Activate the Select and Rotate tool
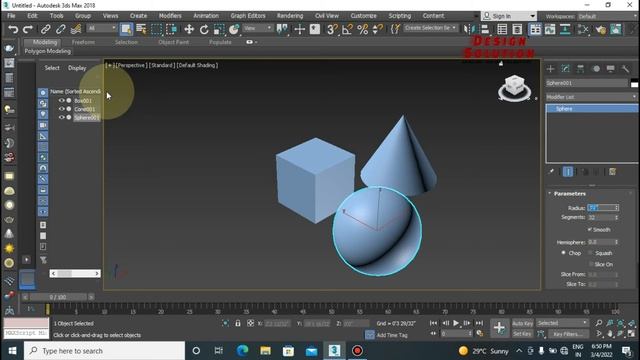The image size is (640, 360). click(204, 29)
